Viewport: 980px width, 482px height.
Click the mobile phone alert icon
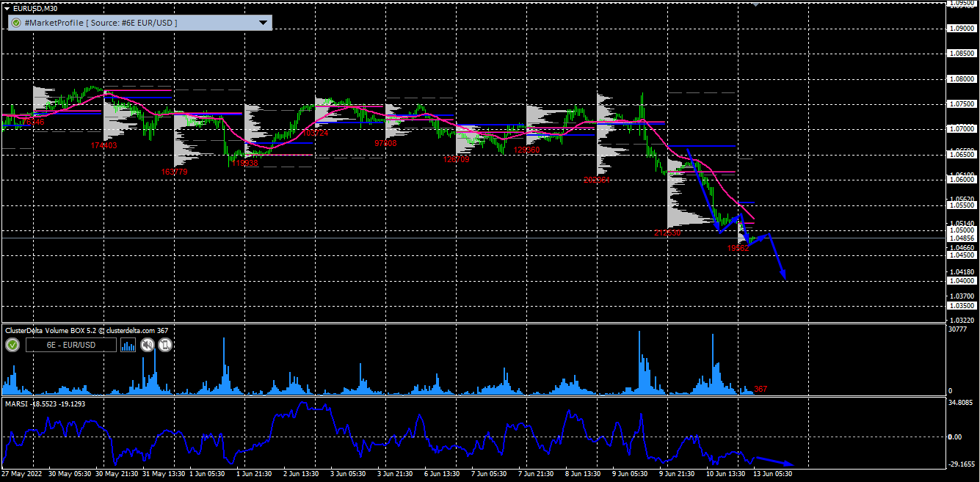tap(165, 345)
